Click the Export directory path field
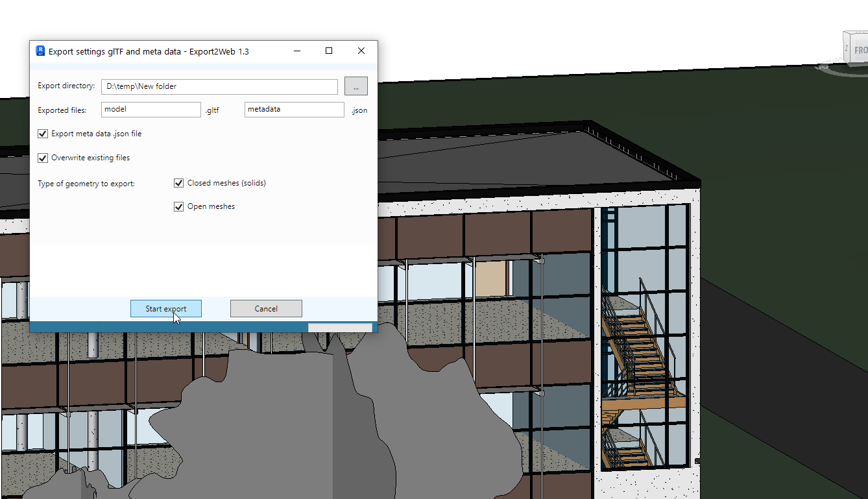The height and width of the screenshot is (499, 868). (219, 86)
